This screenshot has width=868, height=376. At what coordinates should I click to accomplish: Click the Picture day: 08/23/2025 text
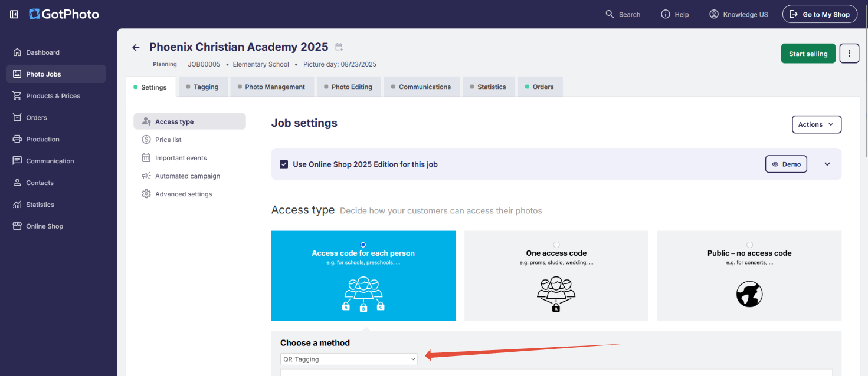point(340,64)
